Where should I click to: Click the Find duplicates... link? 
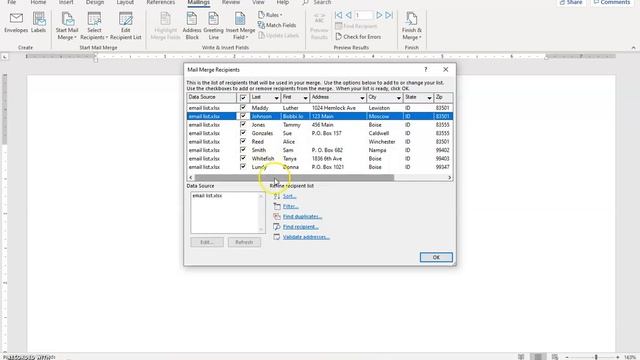(302, 217)
